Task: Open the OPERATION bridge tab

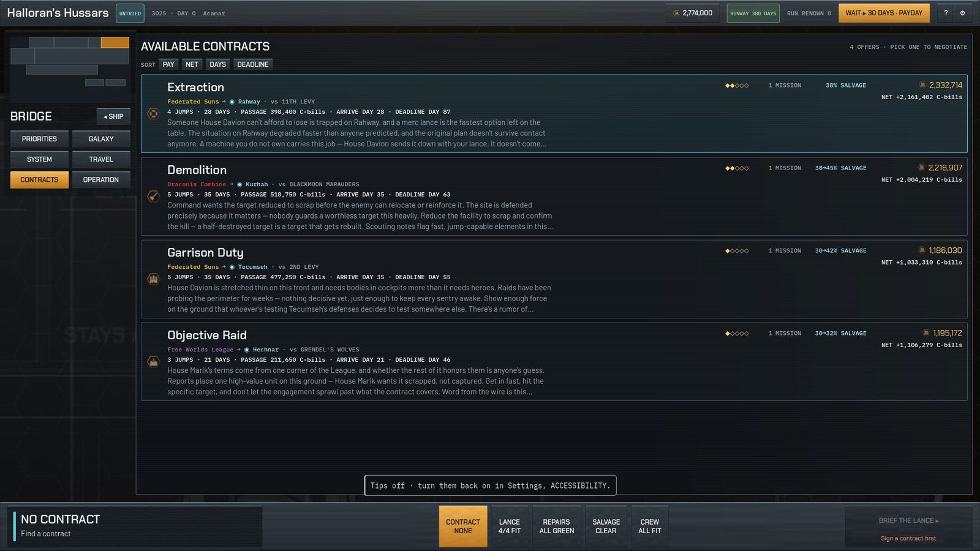Action: pos(101,179)
